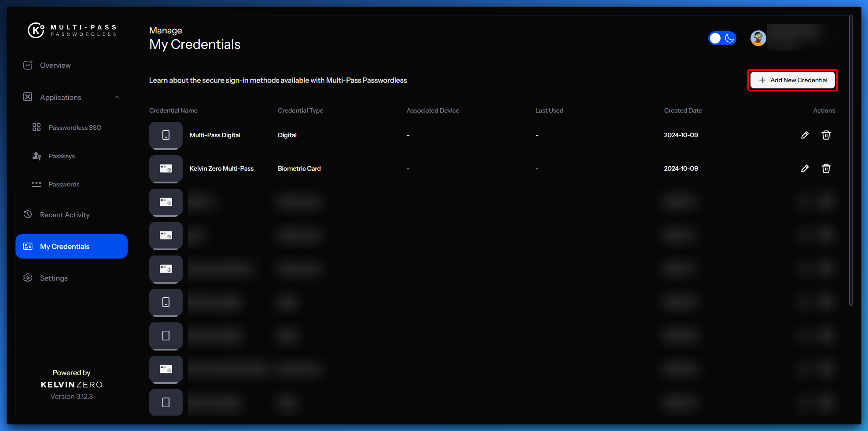The height and width of the screenshot is (431, 868).
Task: Click the Credential Name column header
Action: click(x=173, y=110)
